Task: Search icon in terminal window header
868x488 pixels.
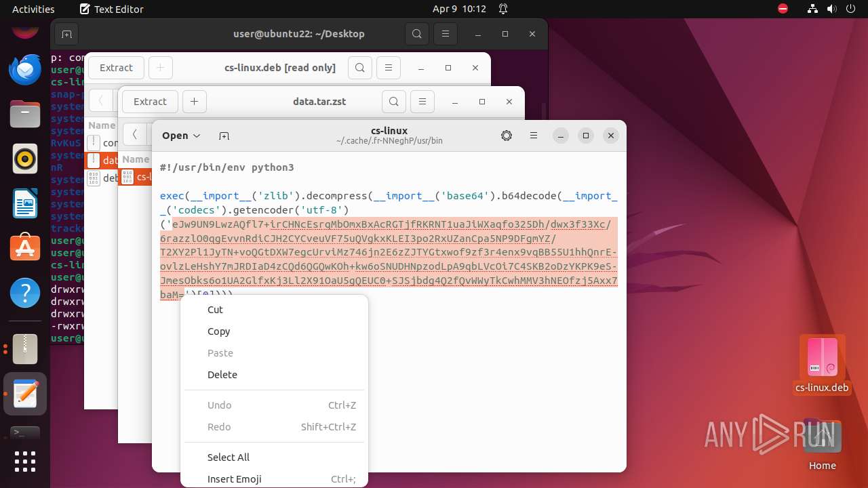Action: point(417,34)
